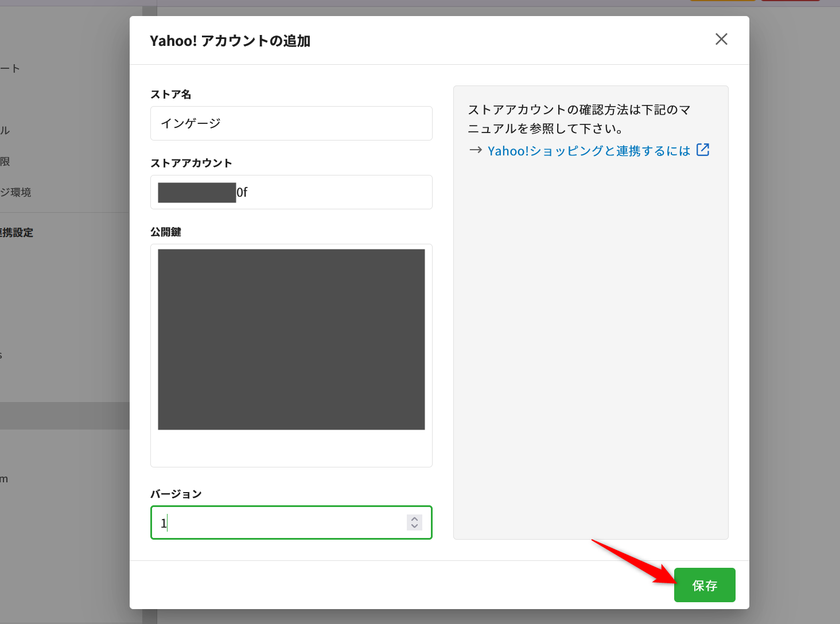This screenshot has width=840, height=624.
Task: Click the green 保存 button
Action: pyautogui.click(x=704, y=585)
